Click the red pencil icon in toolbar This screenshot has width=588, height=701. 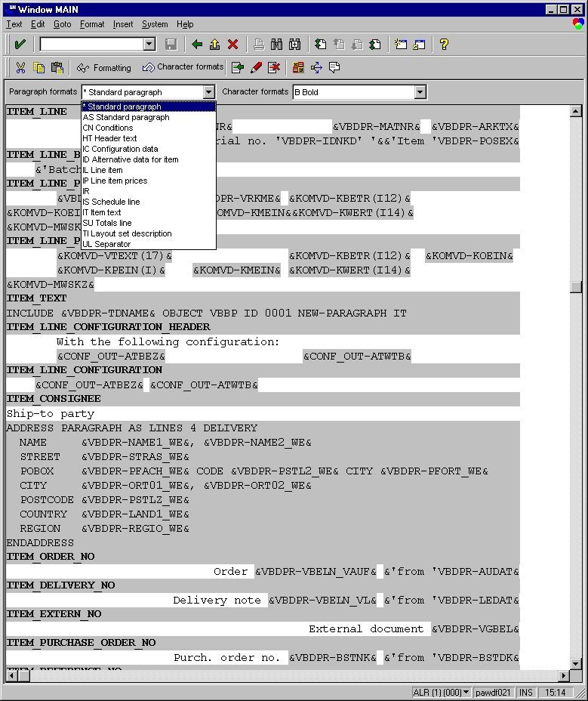click(256, 68)
